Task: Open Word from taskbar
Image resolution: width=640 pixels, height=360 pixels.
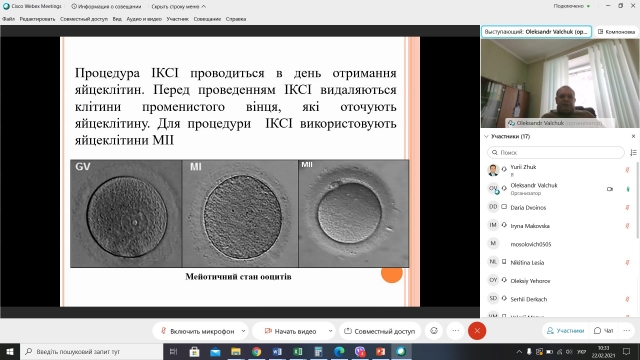Action: point(277,351)
